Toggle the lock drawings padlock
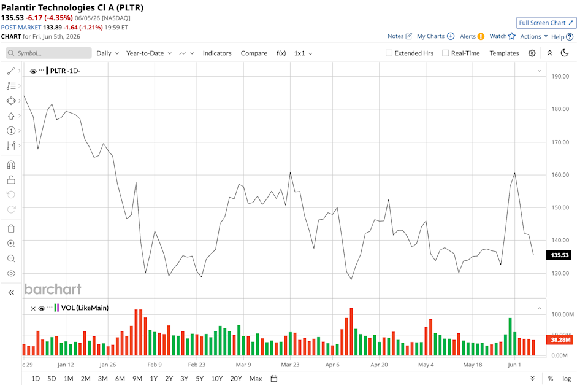This screenshot has width=588, height=391. coord(11,180)
